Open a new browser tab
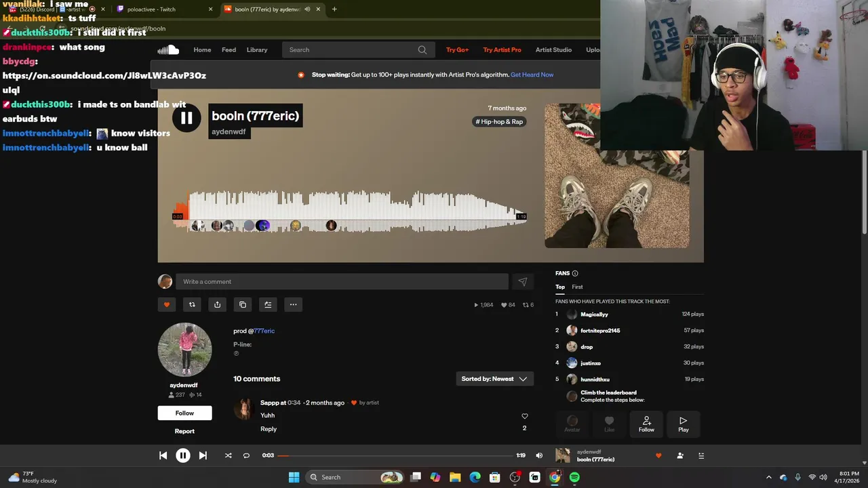Image resolution: width=868 pixels, height=488 pixels. pos(334,9)
